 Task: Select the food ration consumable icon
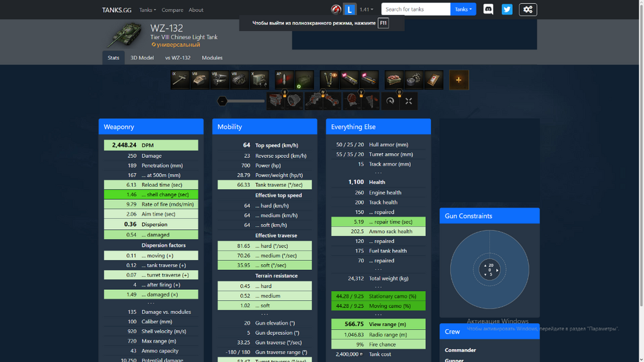click(x=394, y=80)
